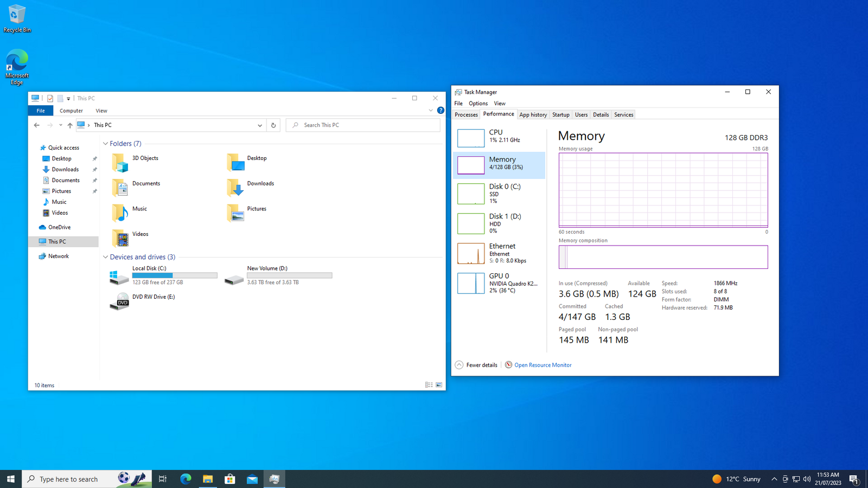Screen dimensions: 868x488
Task: Open the address bar history dropdown
Action: (259, 125)
